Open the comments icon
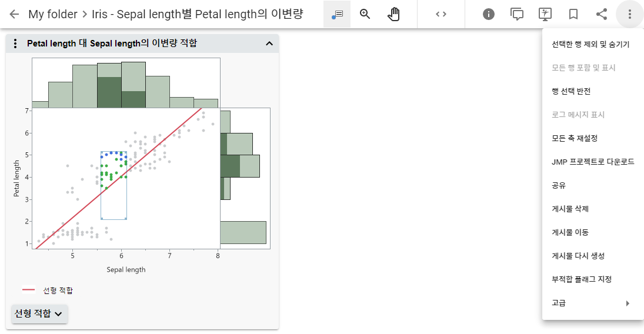This screenshot has height=334, width=644. (x=517, y=14)
